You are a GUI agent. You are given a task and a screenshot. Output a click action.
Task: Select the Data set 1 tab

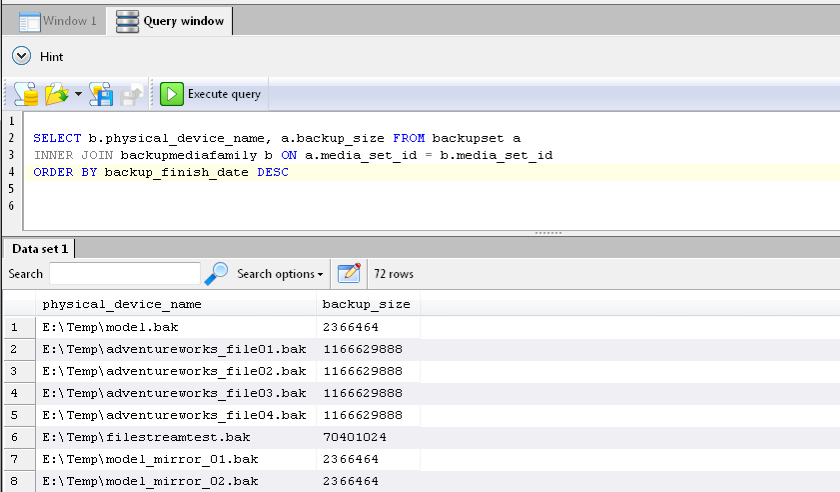tap(40, 248)
